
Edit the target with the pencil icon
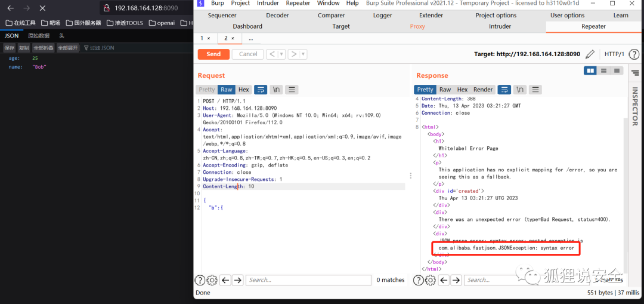(590, 54)
